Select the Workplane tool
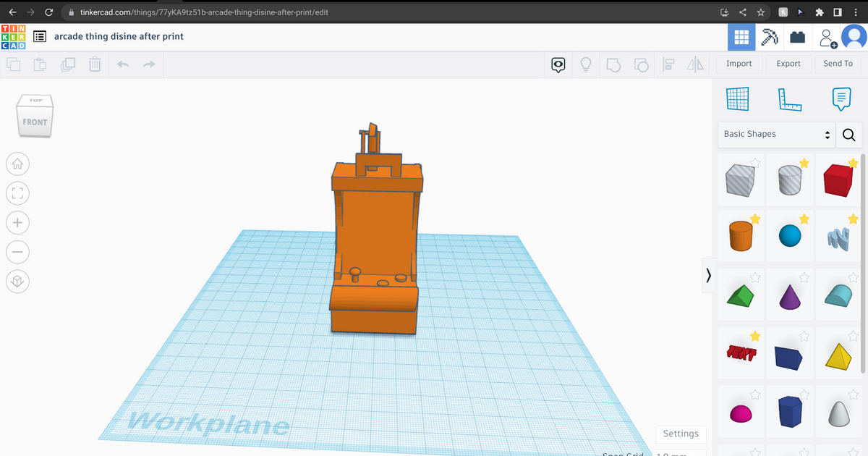The width and height of the screenshot is (868, 456). coord(737,99)
